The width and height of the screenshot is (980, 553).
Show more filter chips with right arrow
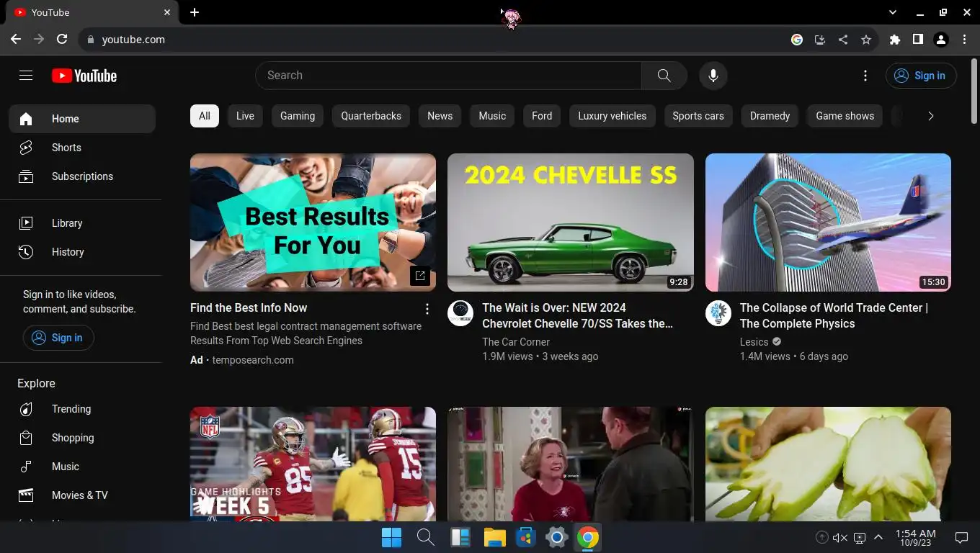(930, 116)
